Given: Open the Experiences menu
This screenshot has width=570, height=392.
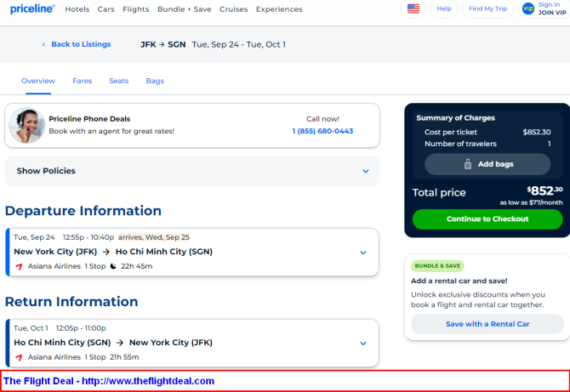Looking at the screenshot, I should pyautogui.click(x=279, y=9).
